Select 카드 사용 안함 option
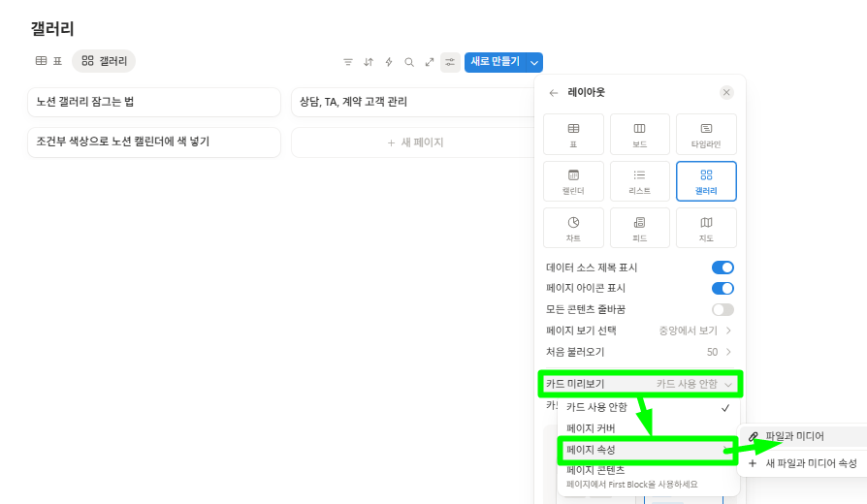Viewport: 867px width, 504px height. pos(648,407)
